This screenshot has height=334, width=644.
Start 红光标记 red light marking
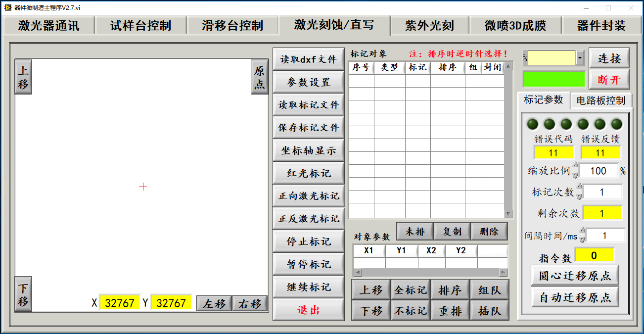click(309, 173)
